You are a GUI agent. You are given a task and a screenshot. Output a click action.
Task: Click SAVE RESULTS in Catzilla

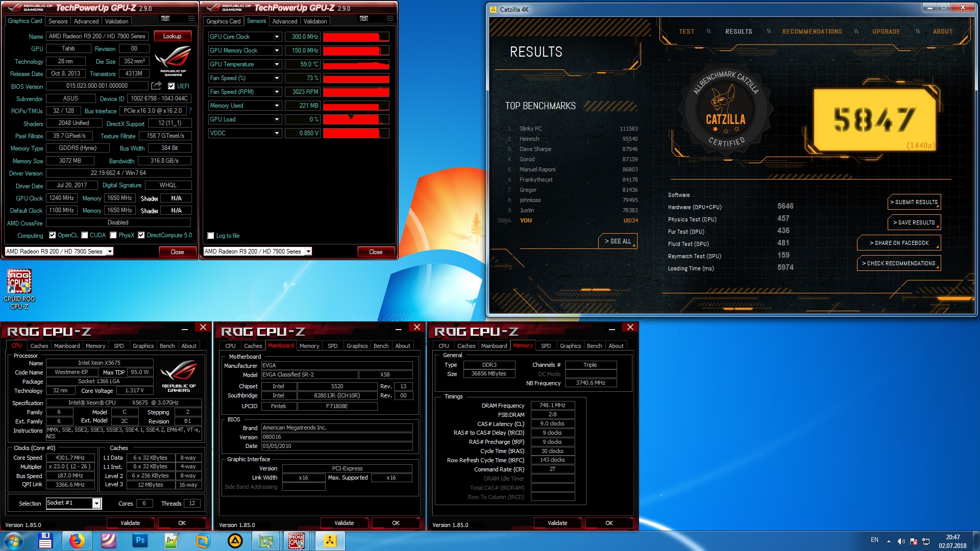coord(914,222)
